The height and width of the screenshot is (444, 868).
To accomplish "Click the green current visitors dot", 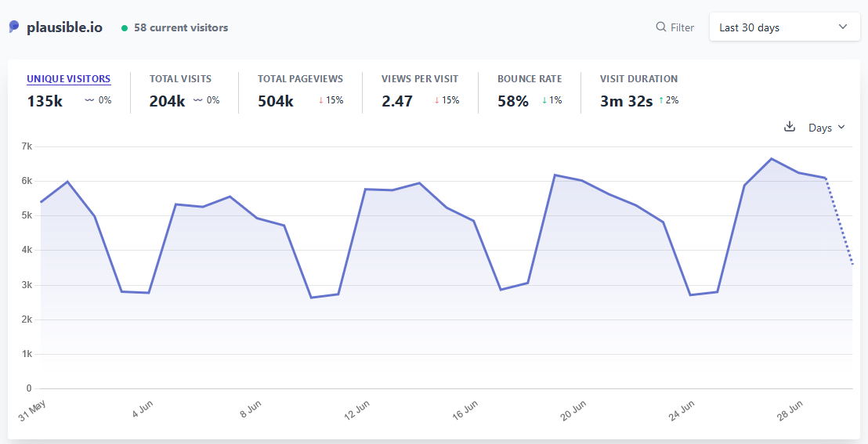I will 125,28.
